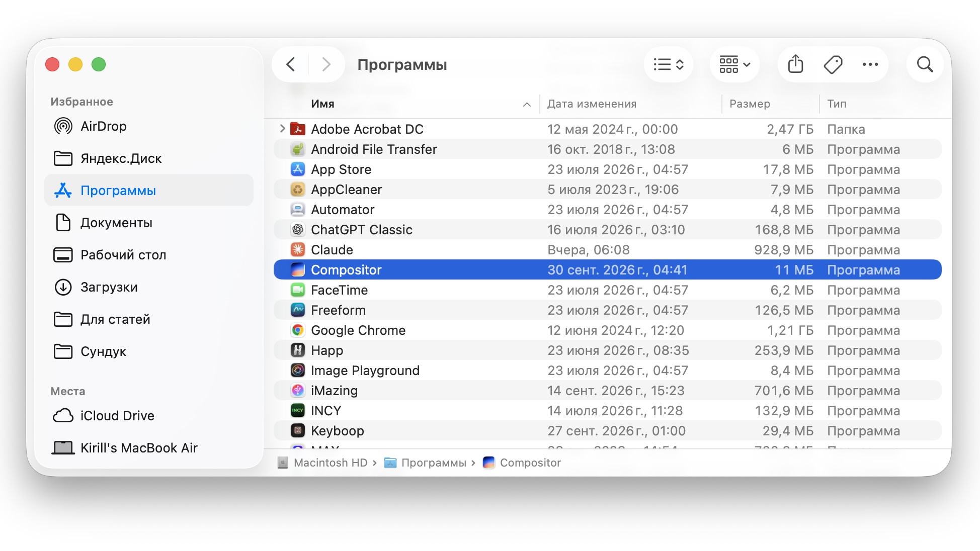Screen dimensions: 980x551
Task: Open the More actions ellipsis menu
Action: coord(870,64)
